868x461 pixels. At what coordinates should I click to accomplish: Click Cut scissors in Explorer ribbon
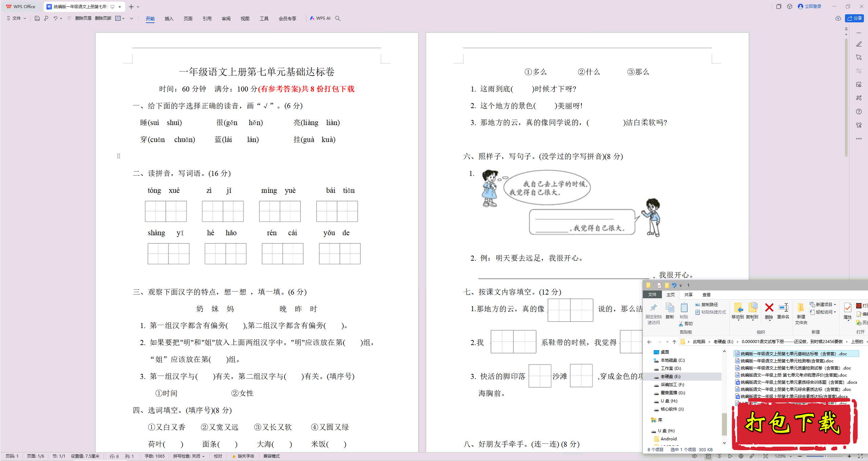tap(686, 324)
